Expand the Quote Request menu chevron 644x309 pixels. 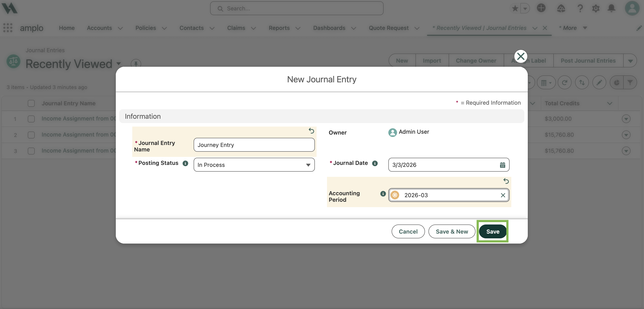pos(417,28)
